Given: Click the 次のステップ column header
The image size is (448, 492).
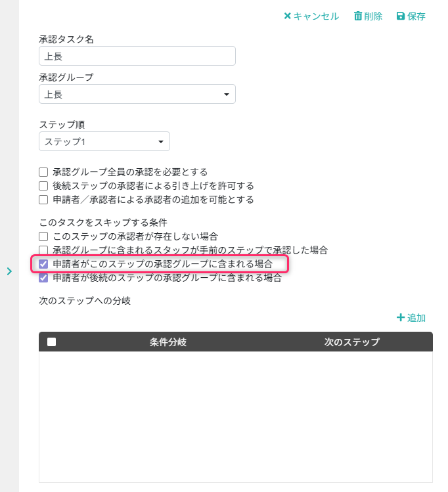Looking at the screenshot, I should pos(352,342).
